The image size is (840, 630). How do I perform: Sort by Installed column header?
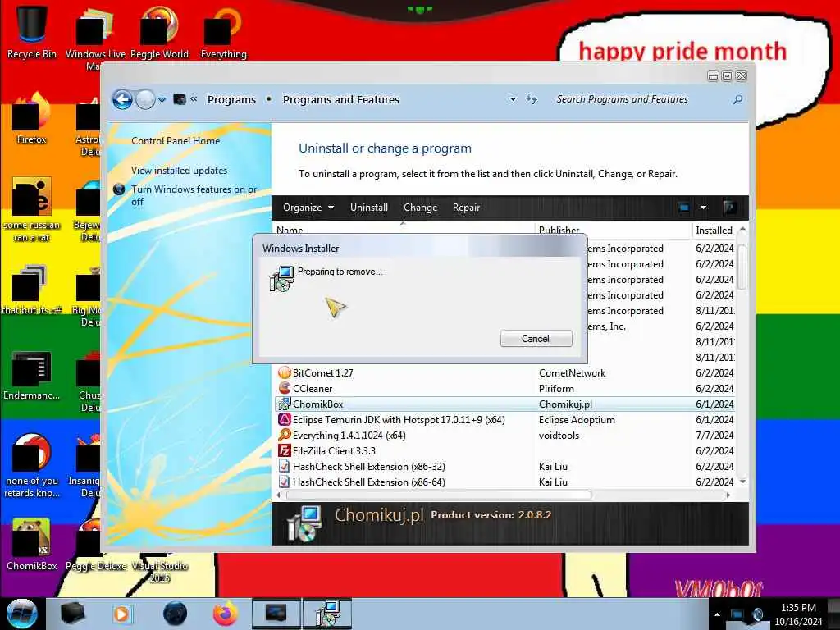714,231
